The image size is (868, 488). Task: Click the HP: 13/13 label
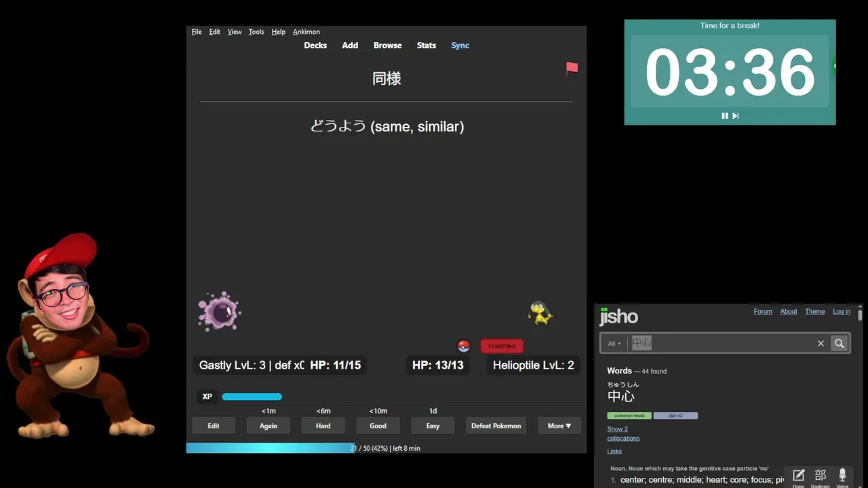(438, 365)
